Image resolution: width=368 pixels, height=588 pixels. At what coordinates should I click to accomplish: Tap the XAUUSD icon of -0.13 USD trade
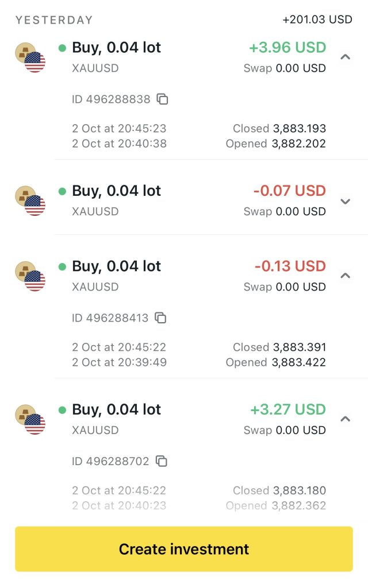tap(30, 276)
